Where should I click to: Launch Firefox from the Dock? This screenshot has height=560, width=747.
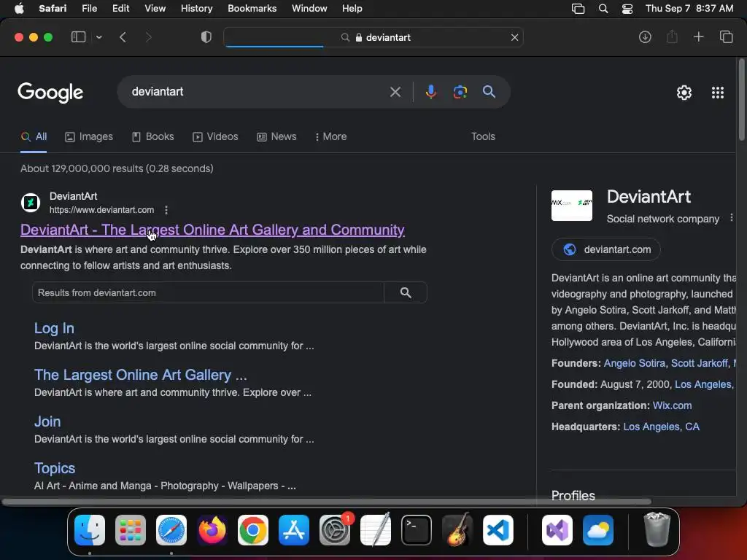pos(212,530)
